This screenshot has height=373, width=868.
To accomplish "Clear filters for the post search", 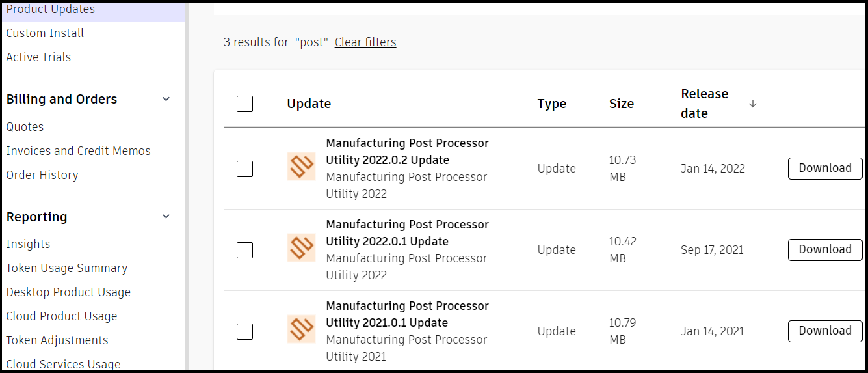I will [x=365, y=42].
